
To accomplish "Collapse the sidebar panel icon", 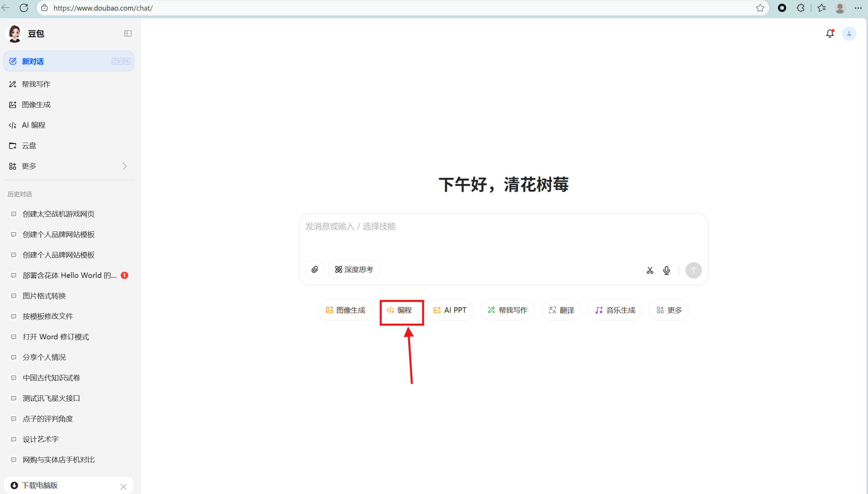I will [128, 33].
